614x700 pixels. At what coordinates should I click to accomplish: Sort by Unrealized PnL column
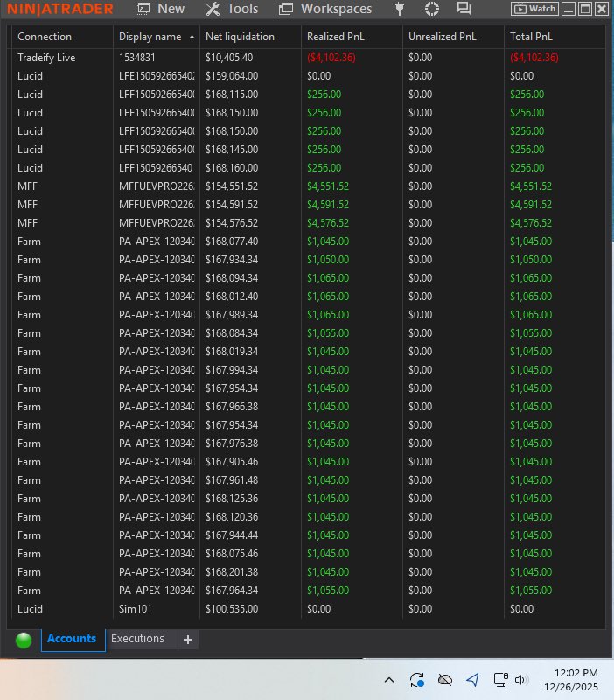(443, 37)
